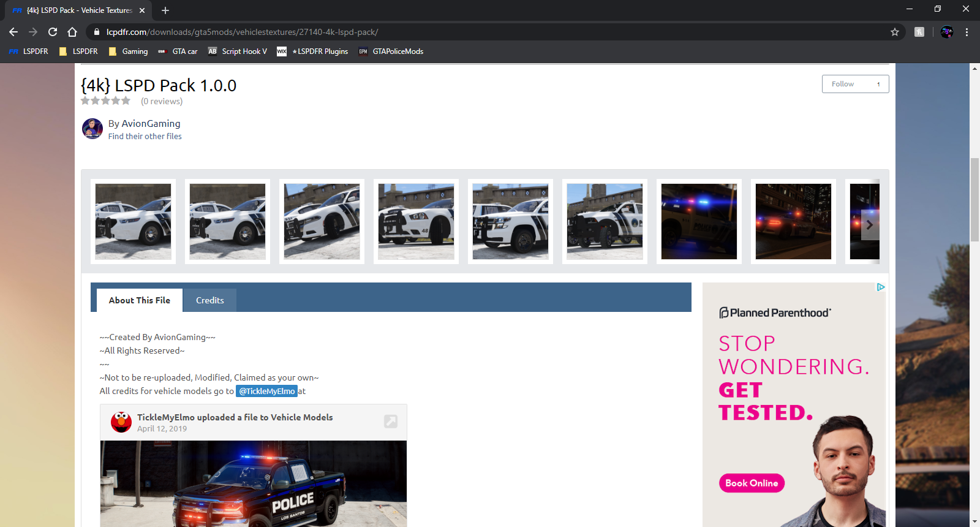This screenshot has height=527, width=980.
Task: Open the Planned Parenthood ad logo
Action: pos(775,313)
